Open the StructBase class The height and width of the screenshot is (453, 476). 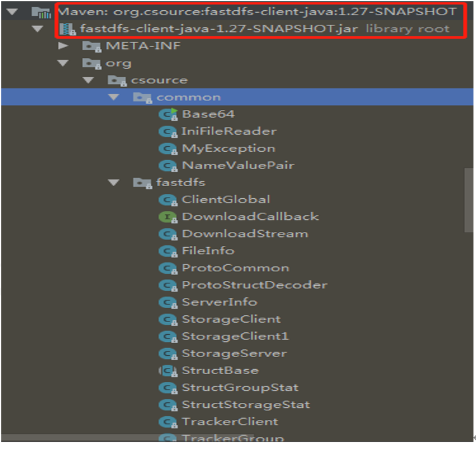coord(220,370)
